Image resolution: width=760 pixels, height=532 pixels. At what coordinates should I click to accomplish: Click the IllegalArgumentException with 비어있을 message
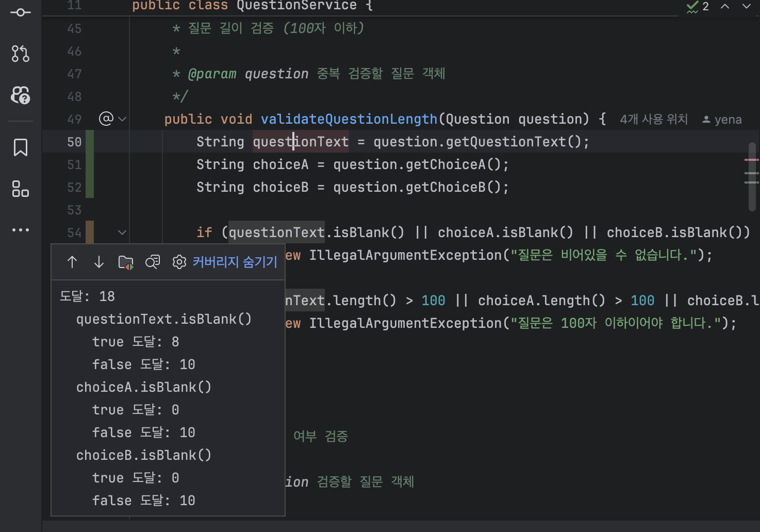coord(510,255)
